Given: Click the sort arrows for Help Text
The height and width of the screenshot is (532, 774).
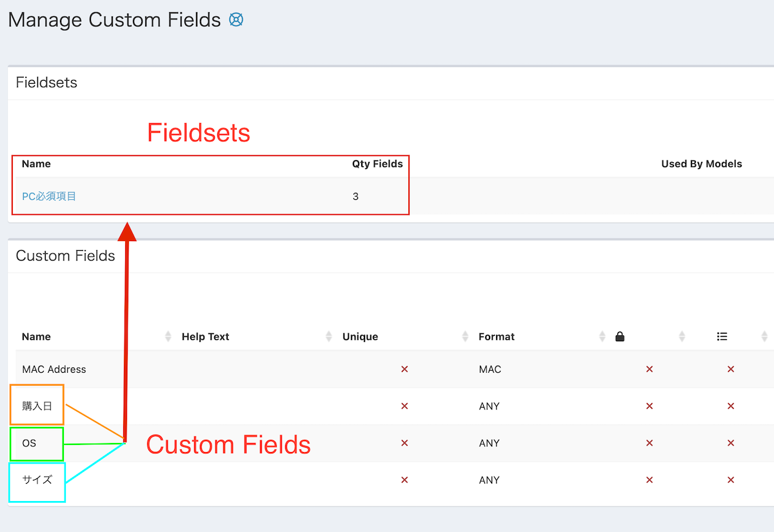Looking at the screenshot, I should point(328,337).
